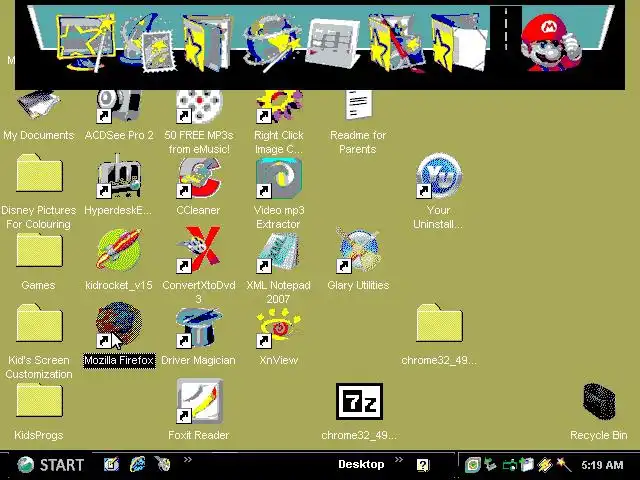Launch Glary Utilities shortcut
The width and height of the screenshot is (640, 480).
tap(359, 251)
